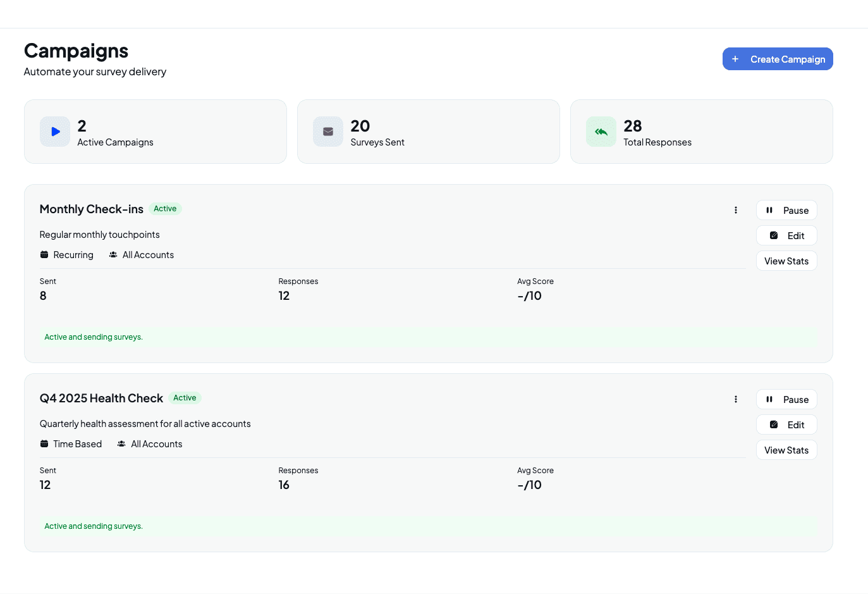View stats for Monthly Check-ins
This screenshot has height=594, width=868.
786,261
